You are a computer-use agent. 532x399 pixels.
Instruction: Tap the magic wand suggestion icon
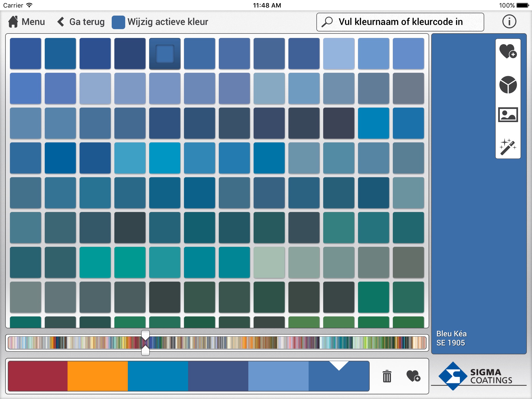tap(508, 147)
